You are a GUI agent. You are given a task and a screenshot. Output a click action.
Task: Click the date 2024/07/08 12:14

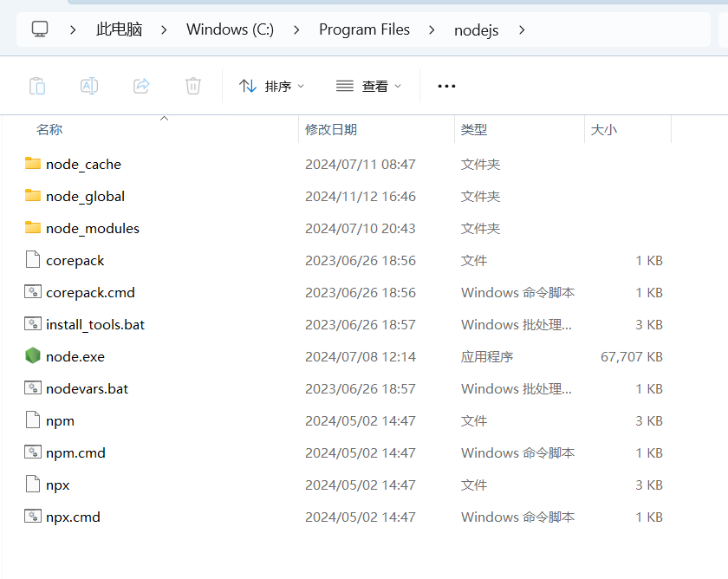click(x=361, y=356)
